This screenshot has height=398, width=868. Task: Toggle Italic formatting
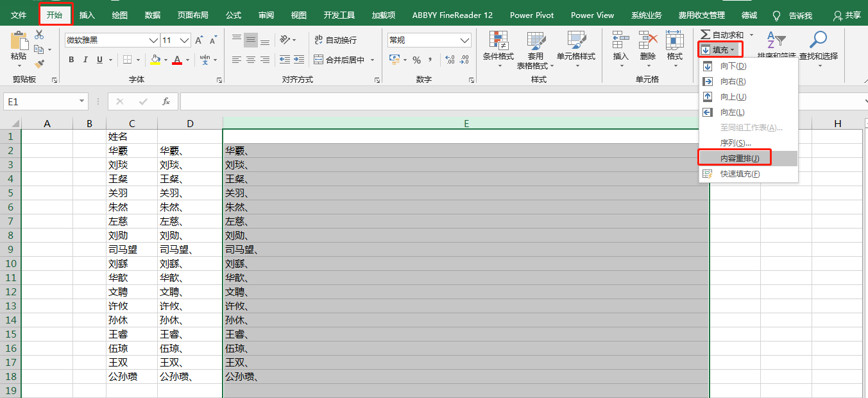coord(85,60)
